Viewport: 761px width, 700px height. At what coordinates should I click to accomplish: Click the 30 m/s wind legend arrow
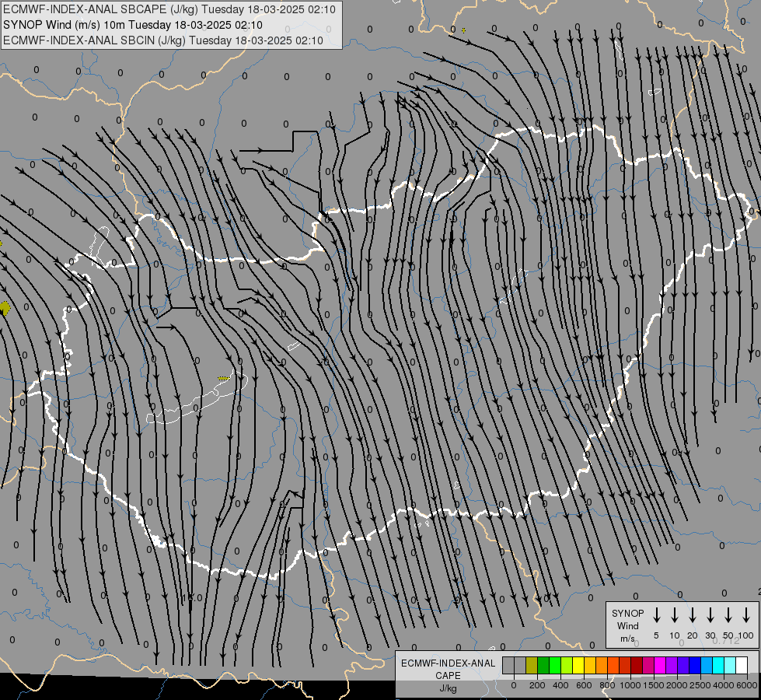coord(710,615)
